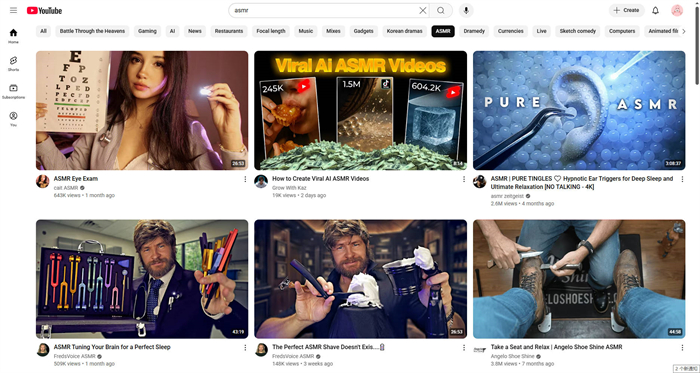Screen dimensions: 700x373
Task: Open the options menu for Viral AI ASMR video
Action: pyautogui.click(x=463, y=179)
